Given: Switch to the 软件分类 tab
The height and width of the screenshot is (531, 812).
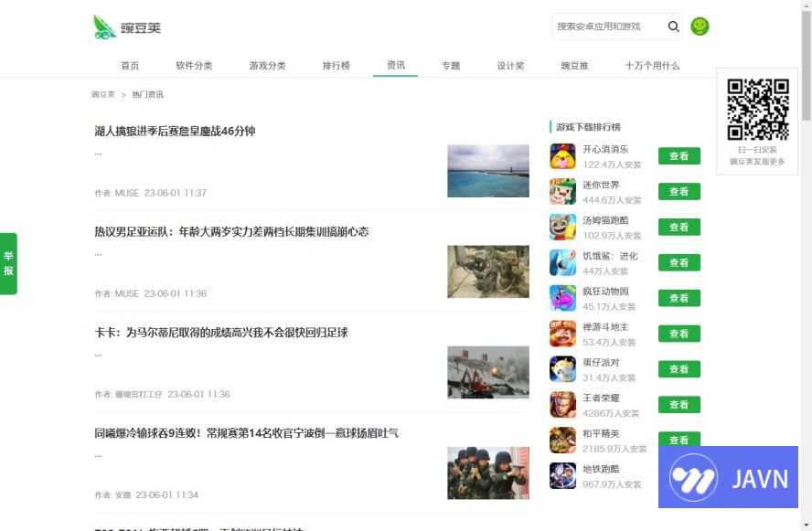Looking at the screenshot, I should pyautogui.click(x=194, y=66).
